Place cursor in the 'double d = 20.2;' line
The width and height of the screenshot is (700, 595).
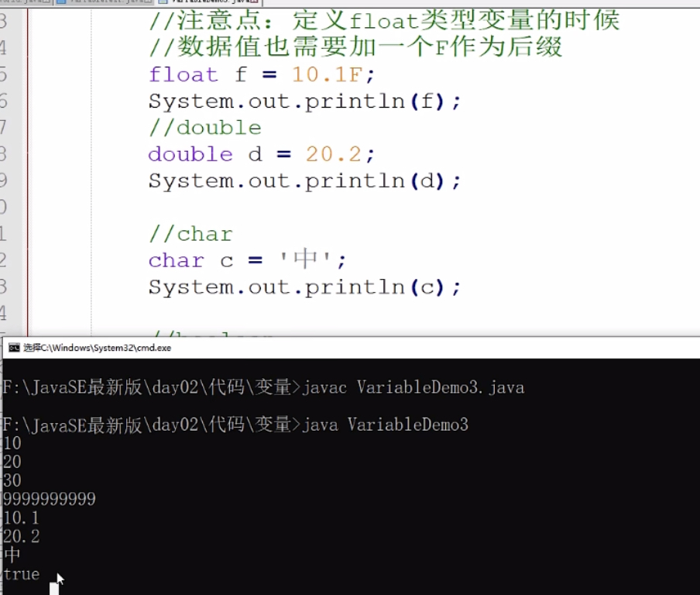262,154
